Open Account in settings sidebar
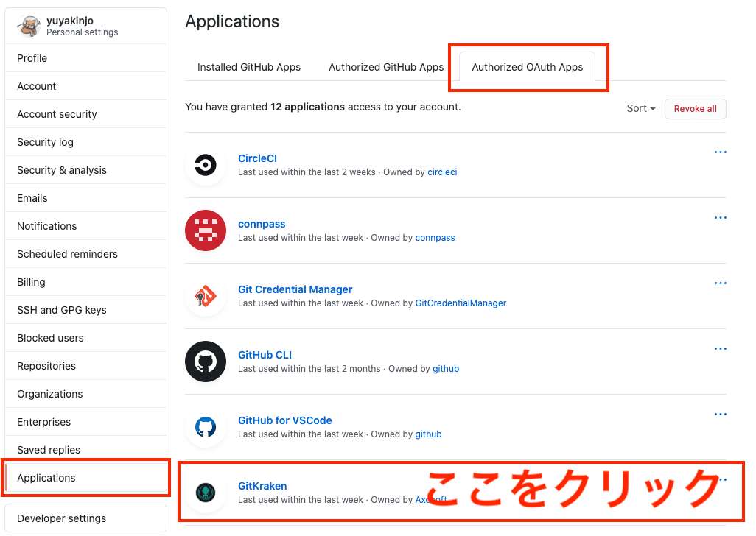The image size is (756, 536). pos(85,86)
